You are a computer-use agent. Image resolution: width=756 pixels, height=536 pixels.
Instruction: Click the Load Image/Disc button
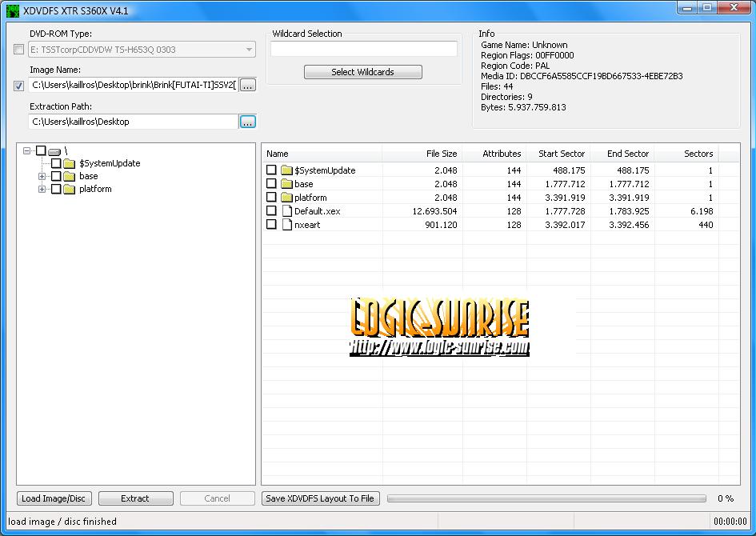pyautogui.click(x=54, y=498)
